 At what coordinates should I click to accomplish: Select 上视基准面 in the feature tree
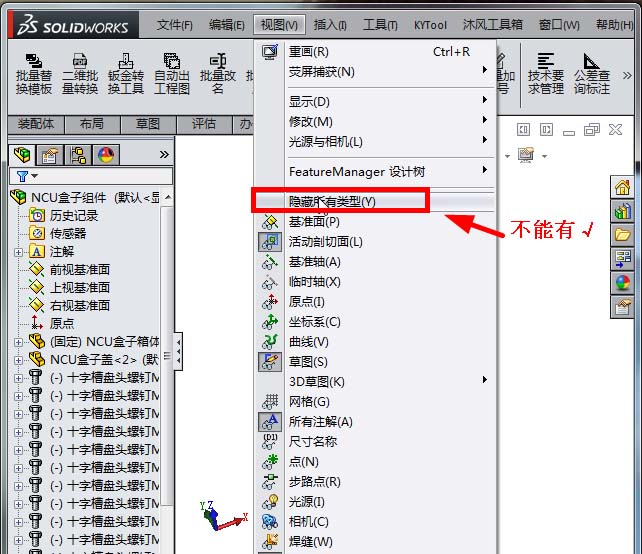click(80, 288)
